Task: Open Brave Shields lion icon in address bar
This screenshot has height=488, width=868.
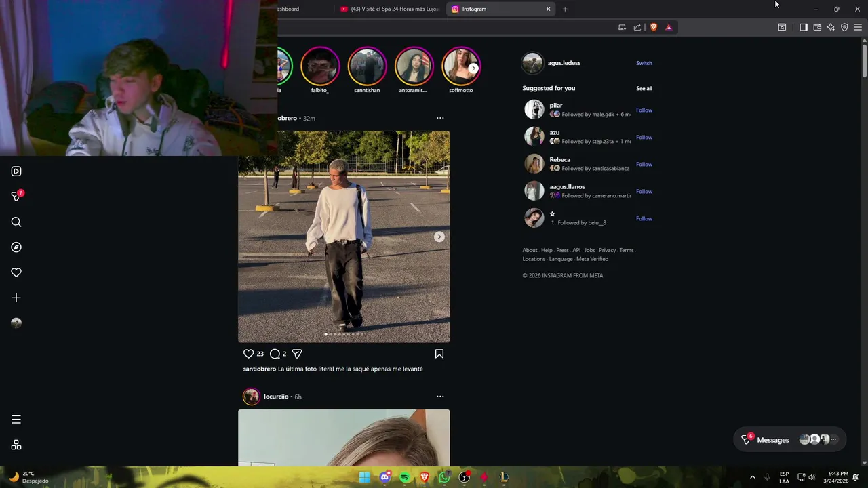Action: pos(654,27)
